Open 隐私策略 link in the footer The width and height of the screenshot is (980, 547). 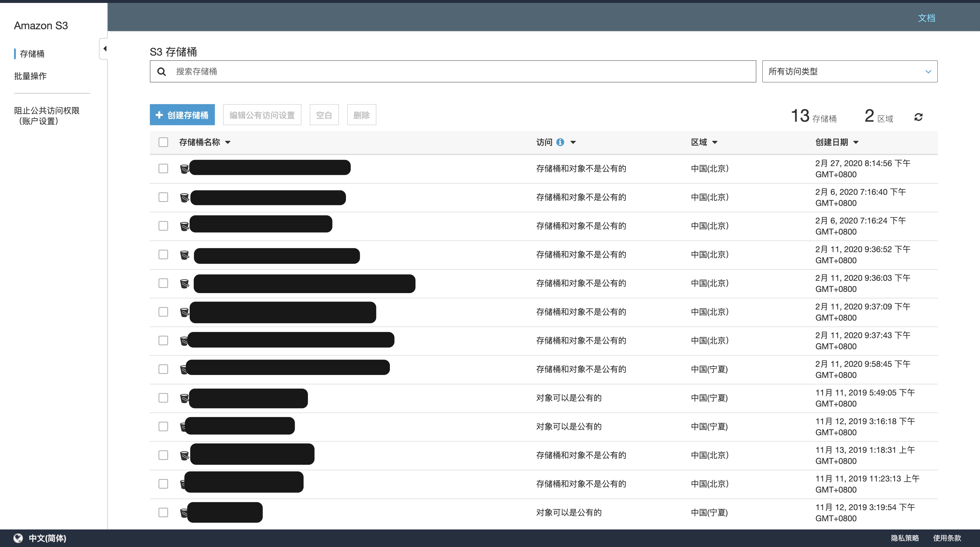(905, 538)
